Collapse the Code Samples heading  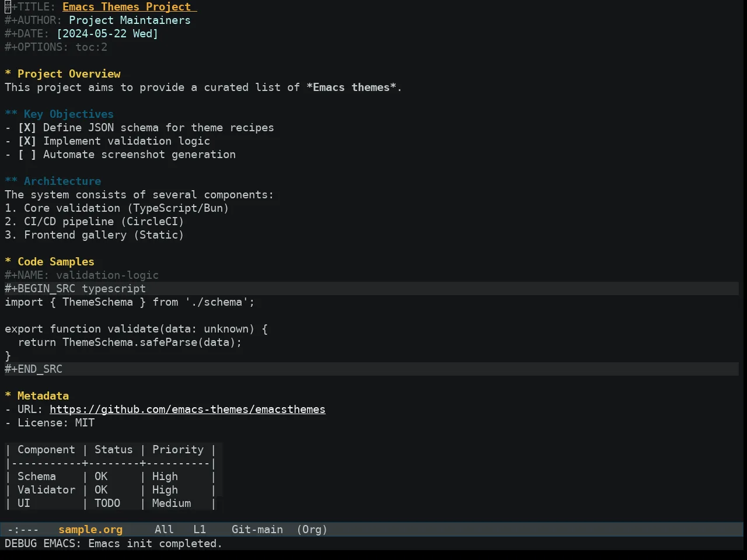click(50, 262)
